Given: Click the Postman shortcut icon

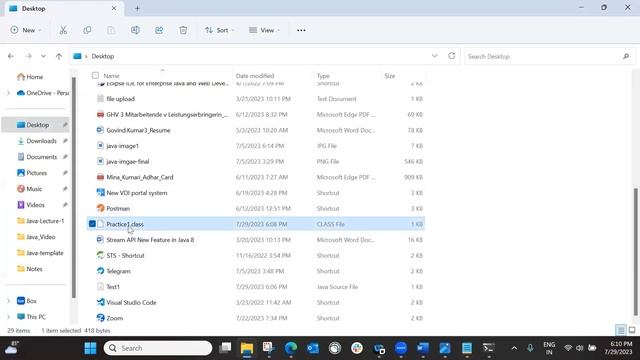Looking at the screenshot, I should coord(100,208).
